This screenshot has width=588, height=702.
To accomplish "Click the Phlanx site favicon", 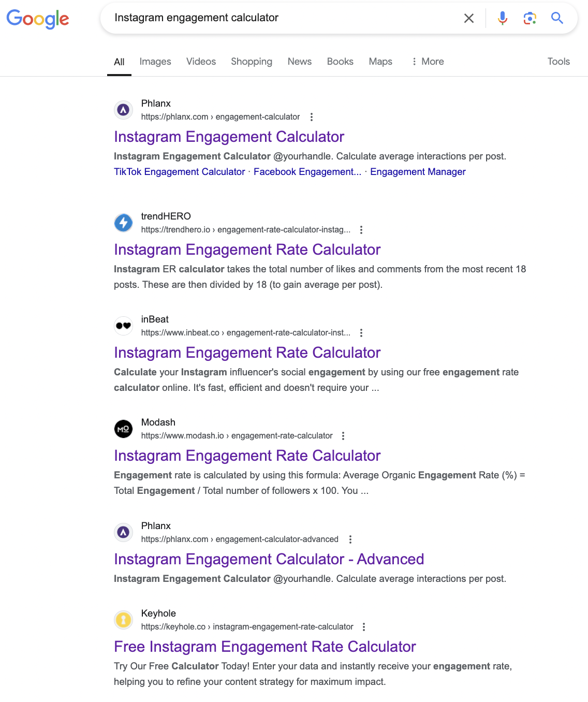I will [x=123, y=110].
